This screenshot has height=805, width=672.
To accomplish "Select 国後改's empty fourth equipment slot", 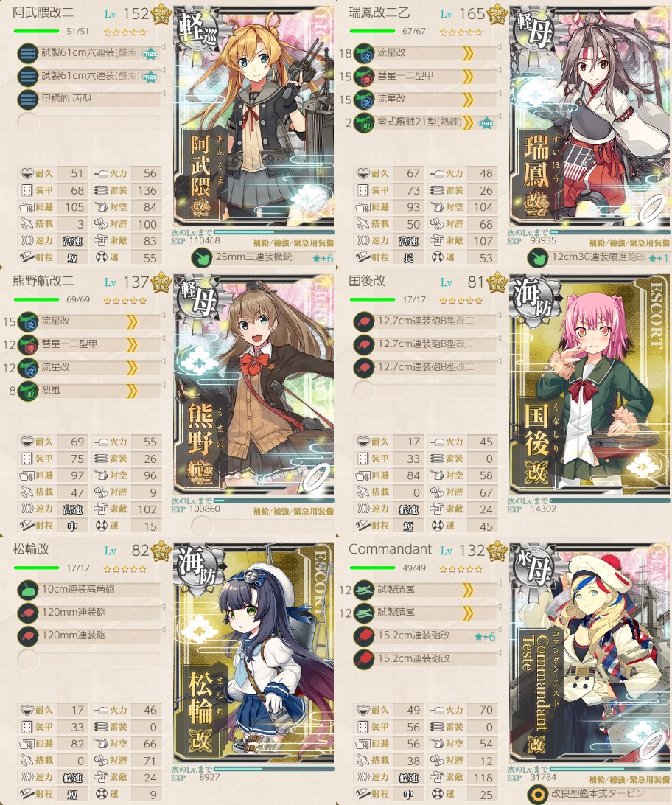I will pyautogui.click(x=424, y=391).
